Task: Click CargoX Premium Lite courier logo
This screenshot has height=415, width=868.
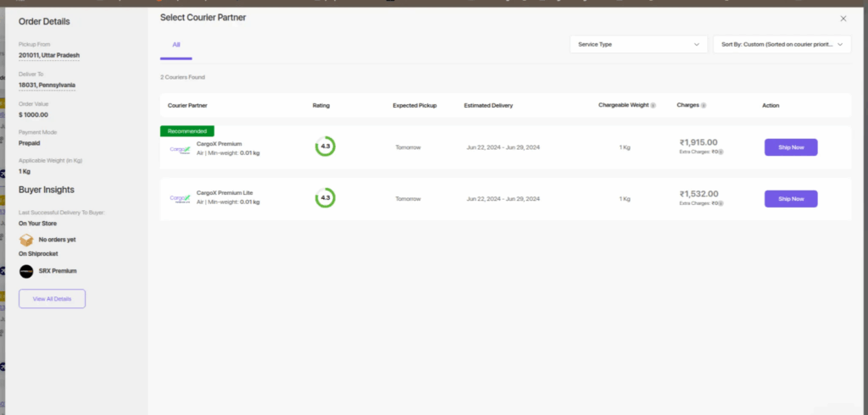Action: click(180, 199)
